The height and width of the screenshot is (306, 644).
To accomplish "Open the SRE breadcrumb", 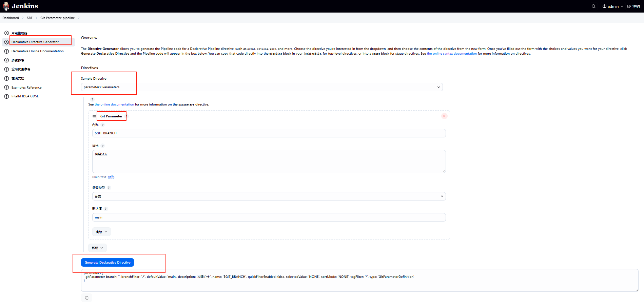I will pyautogui.click(x=30, y=18).
